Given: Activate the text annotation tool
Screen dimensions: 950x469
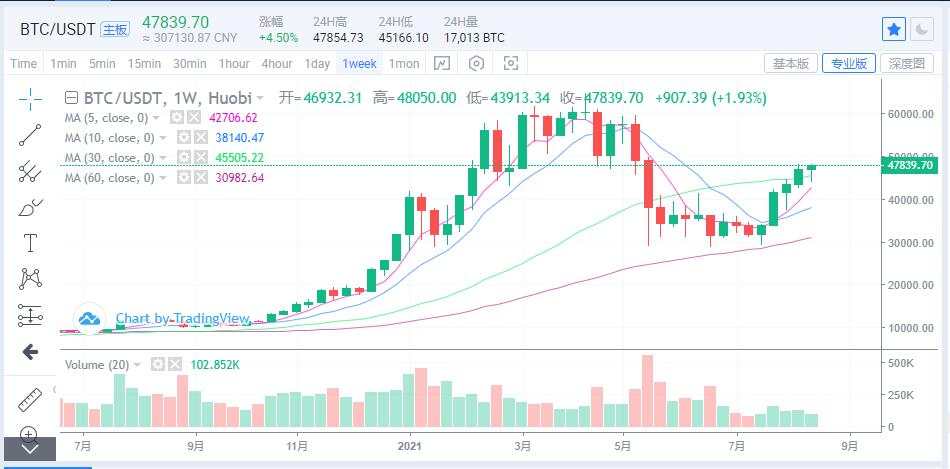Looking at the screenshot, I should click(30, 243).
